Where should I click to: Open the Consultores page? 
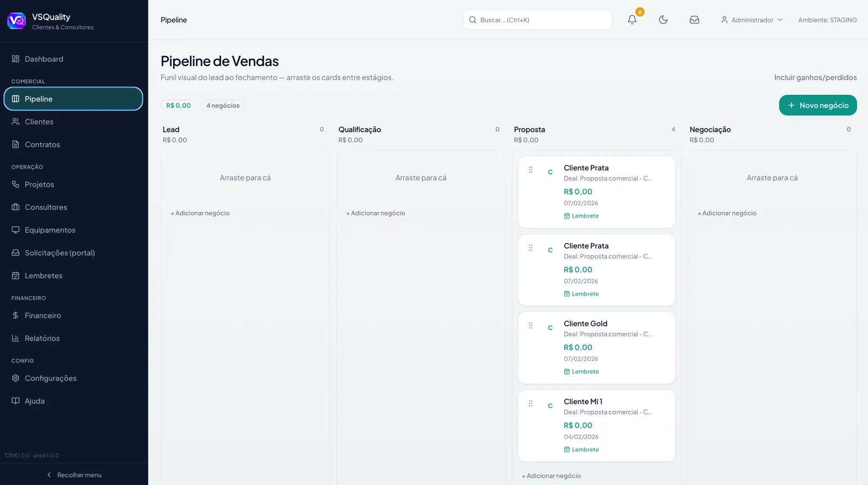point(74,207)
